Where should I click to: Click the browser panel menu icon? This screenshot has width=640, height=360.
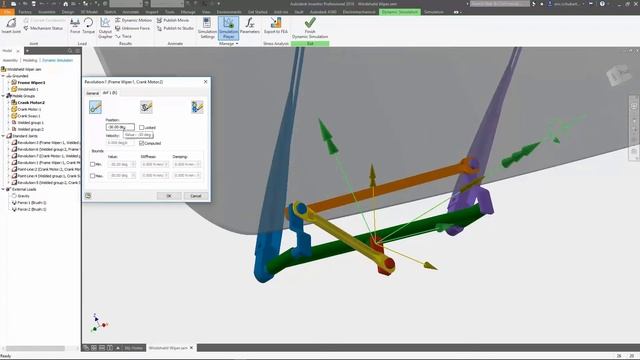coord(77,51)
